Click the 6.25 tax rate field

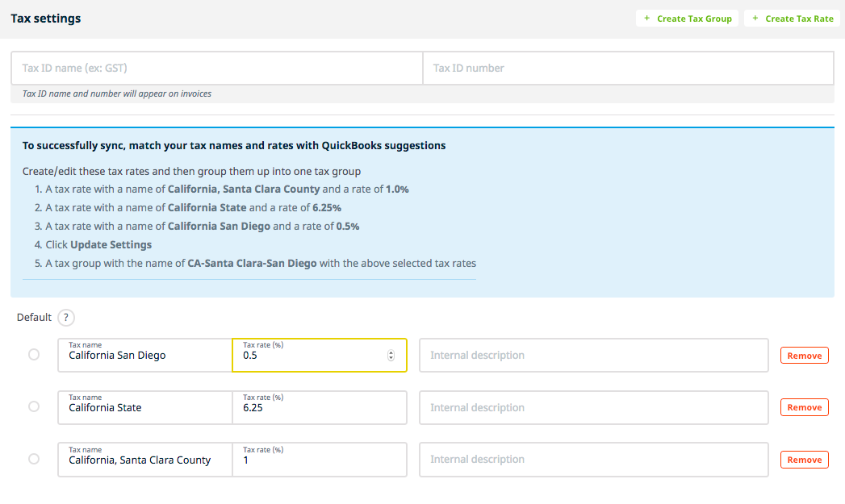click(x=319, y=408)
